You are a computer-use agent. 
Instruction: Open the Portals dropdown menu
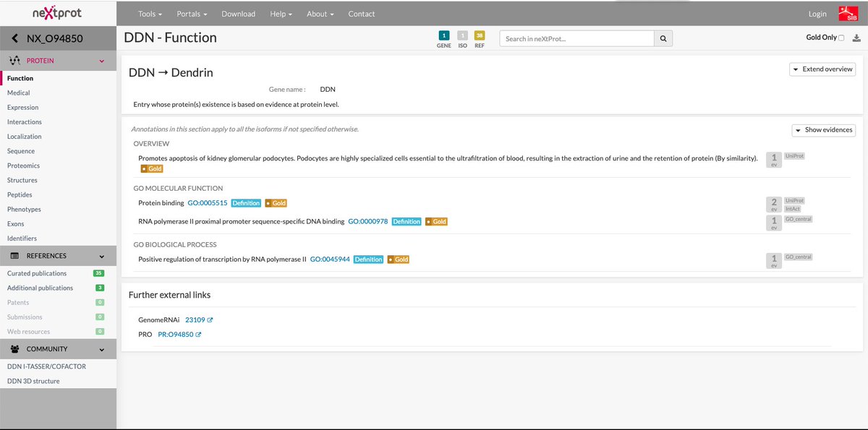(192, 14)
